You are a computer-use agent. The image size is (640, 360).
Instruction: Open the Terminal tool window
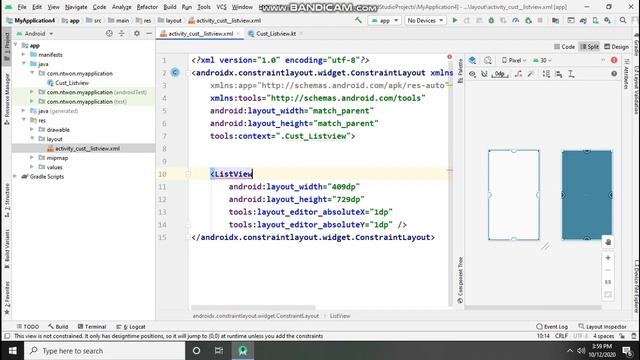click(x=92, y=327)
